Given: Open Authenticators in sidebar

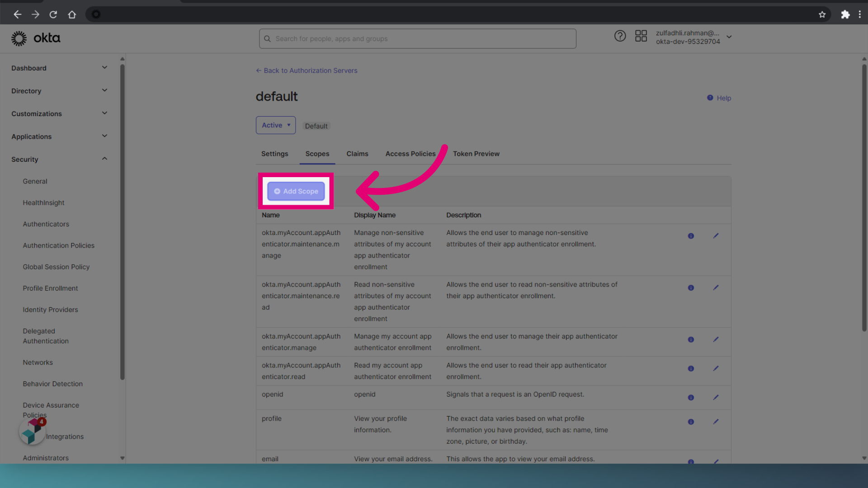Looking at the screenshot, I should [x=46, y=224].
